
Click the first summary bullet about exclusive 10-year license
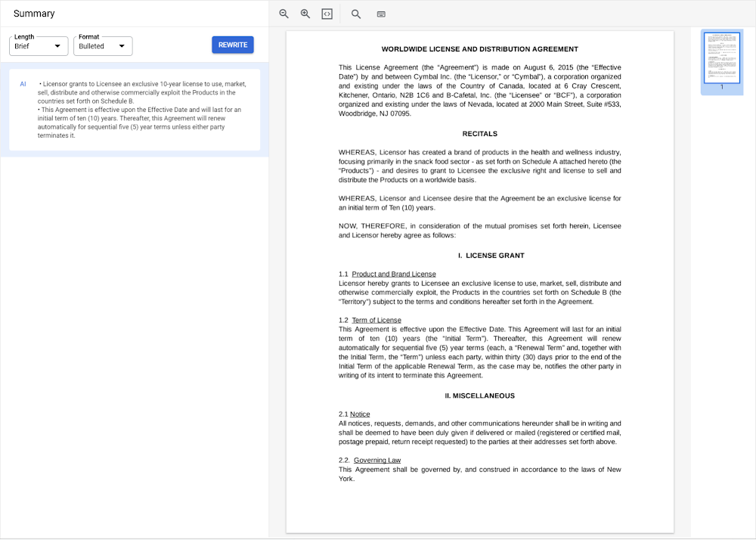(142, 92)
